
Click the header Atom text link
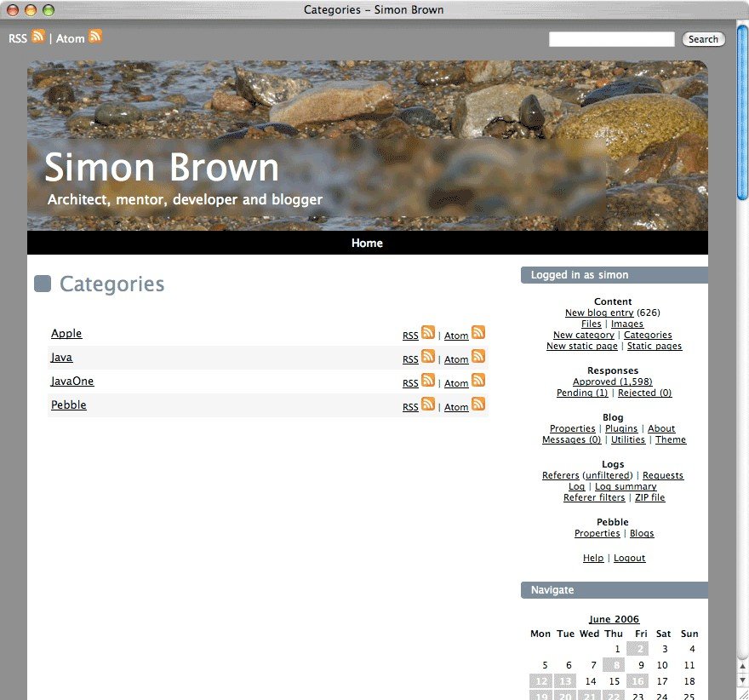70,38
